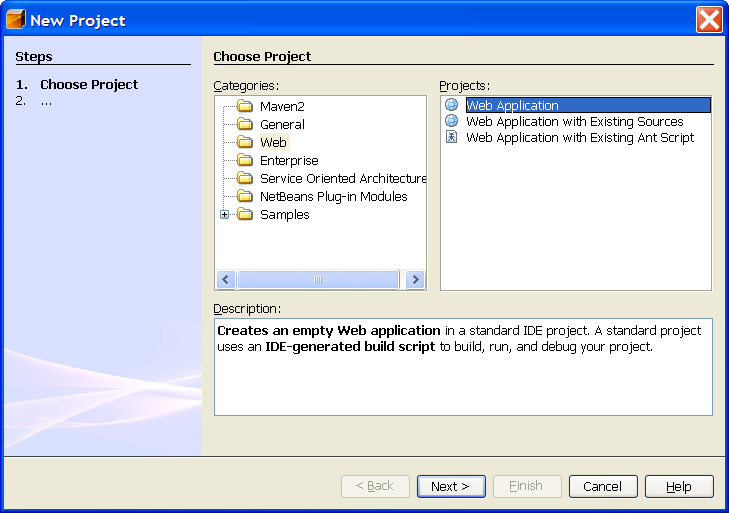Cancel the New Project wizard
Image resolution: width=729 pixels, height=513 pixels.
click(602, 486)
